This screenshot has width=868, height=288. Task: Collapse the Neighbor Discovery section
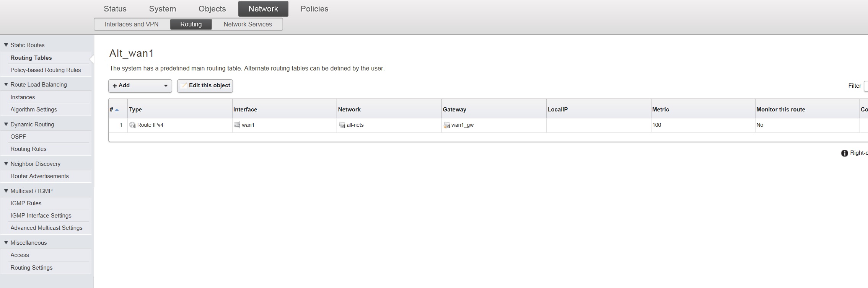click(x=6, y=164)
